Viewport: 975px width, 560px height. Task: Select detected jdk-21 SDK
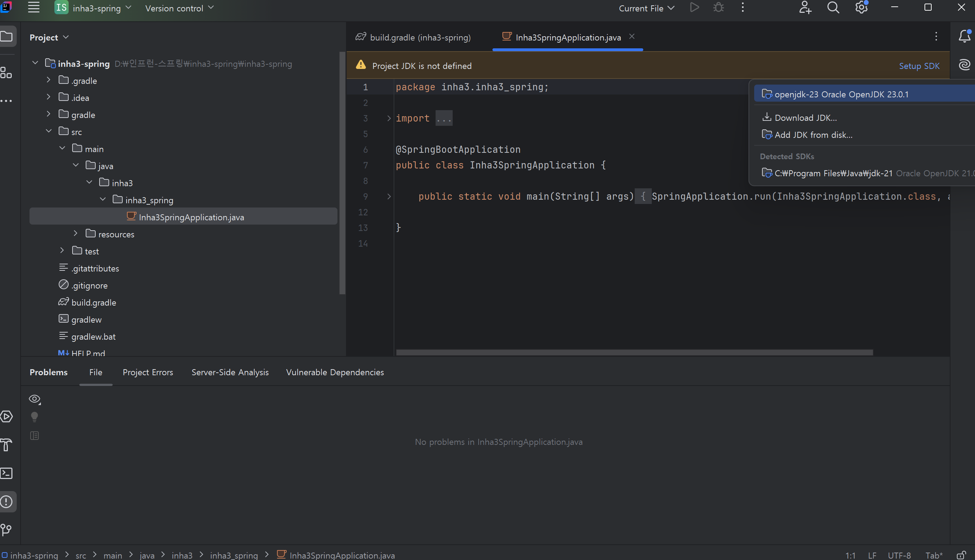point(868,173)
